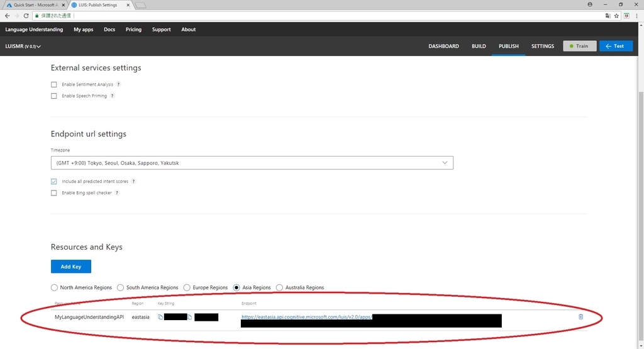Enable Speech Priming checkbox
Image resolution: width=644 pixels, height=349 pixels.
(54, 96)
